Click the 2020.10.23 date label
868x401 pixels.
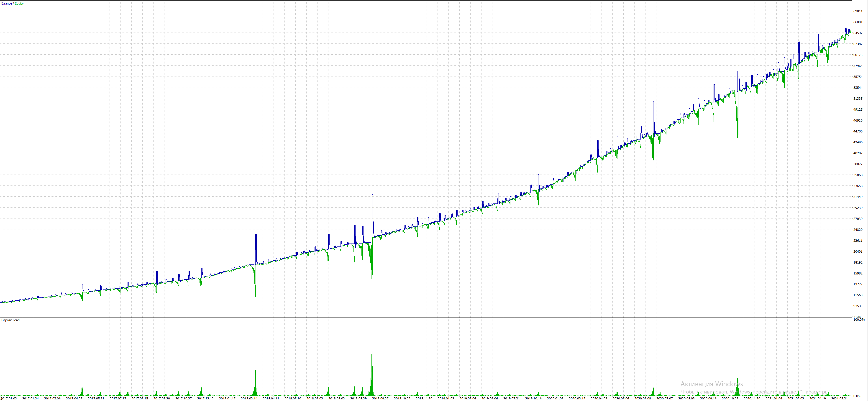click(x=730, y=399)
